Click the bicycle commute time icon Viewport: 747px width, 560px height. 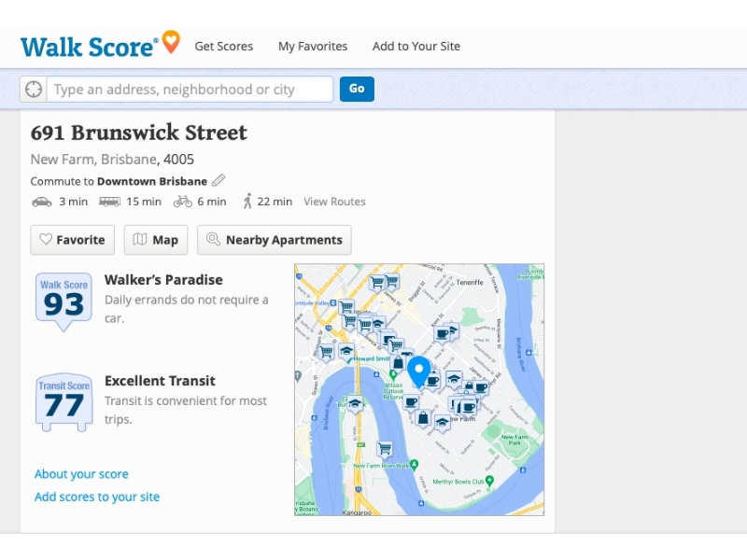click(182, 202)
